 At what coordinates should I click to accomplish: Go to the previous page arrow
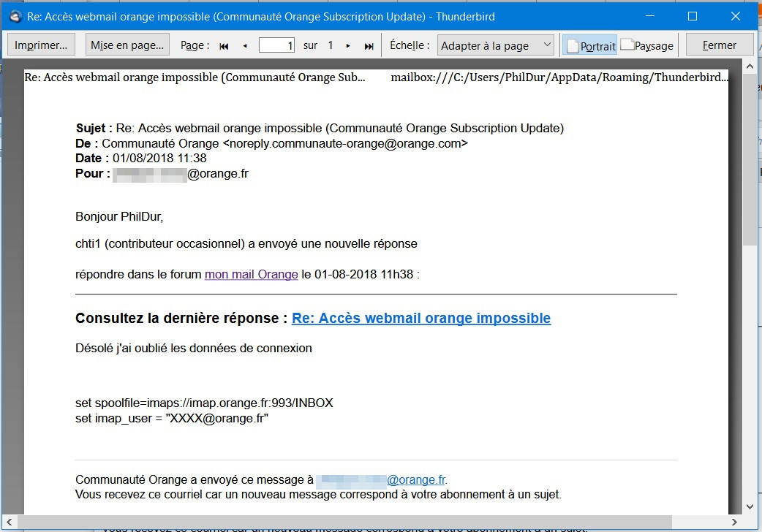point(245,46)
